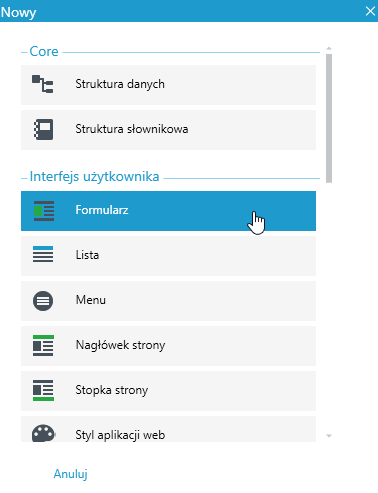
Task: Close the Nowy dialog window
Action: click(370, 11)
